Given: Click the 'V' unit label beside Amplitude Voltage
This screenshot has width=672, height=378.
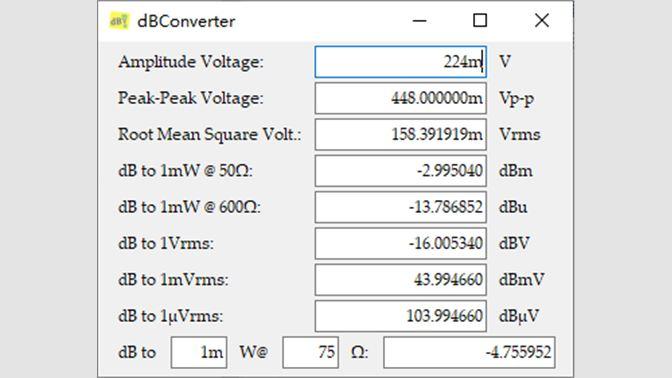Looking at the screenshot, I should pyautogui.click(x=505, y=62).
